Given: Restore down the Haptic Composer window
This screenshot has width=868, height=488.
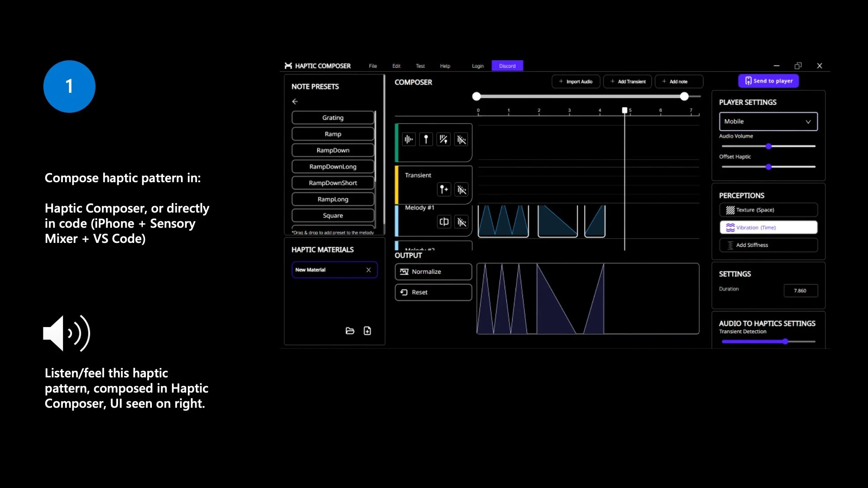Looking at the screenshot, I should pyautogui.click(x=798, y=66).
